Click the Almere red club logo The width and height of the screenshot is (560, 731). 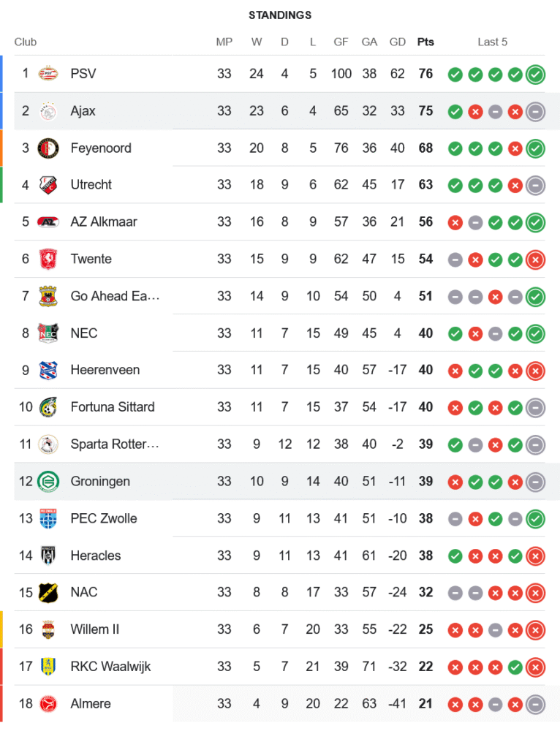48,703
